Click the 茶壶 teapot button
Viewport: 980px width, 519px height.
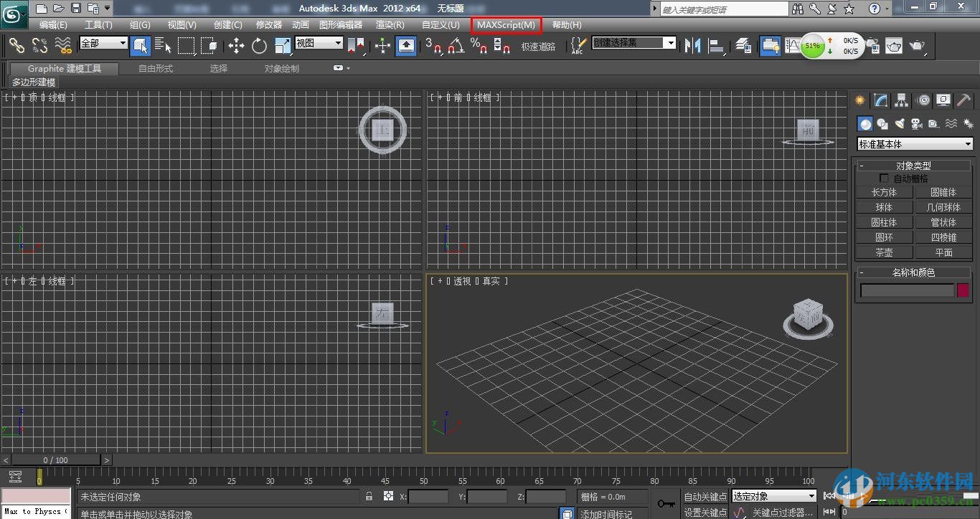pyautogui.click(x=884, y=252)
